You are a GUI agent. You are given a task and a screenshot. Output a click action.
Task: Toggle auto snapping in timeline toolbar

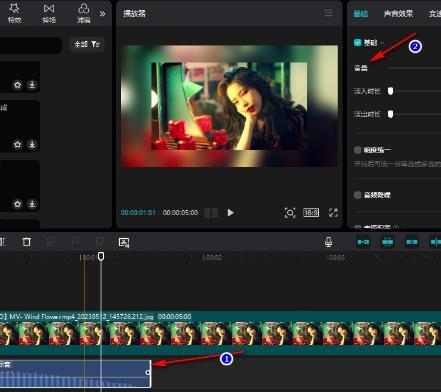387,242
